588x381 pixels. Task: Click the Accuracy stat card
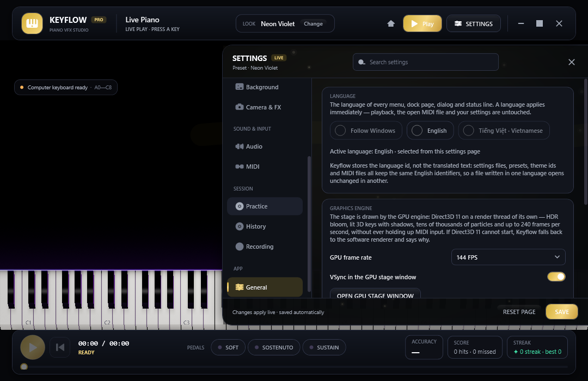[424, 347]
